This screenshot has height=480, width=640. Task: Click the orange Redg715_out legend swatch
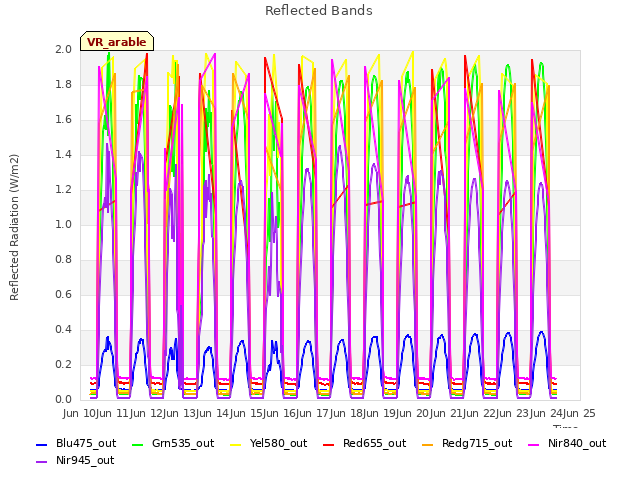click(x=428, y=445)
